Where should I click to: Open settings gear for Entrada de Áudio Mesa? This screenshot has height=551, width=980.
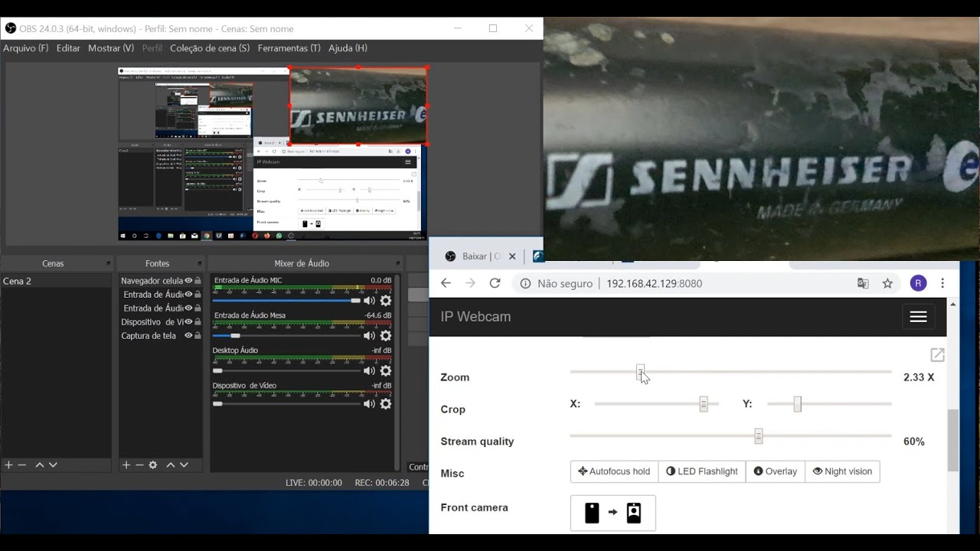click(386, 336)
